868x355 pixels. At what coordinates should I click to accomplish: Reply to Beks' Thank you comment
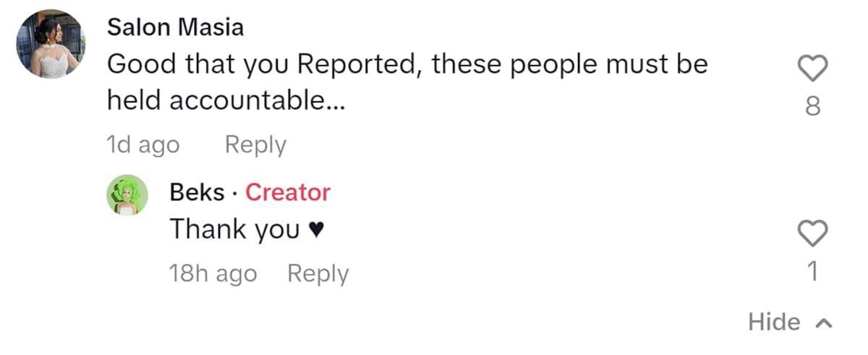(318, 274)
